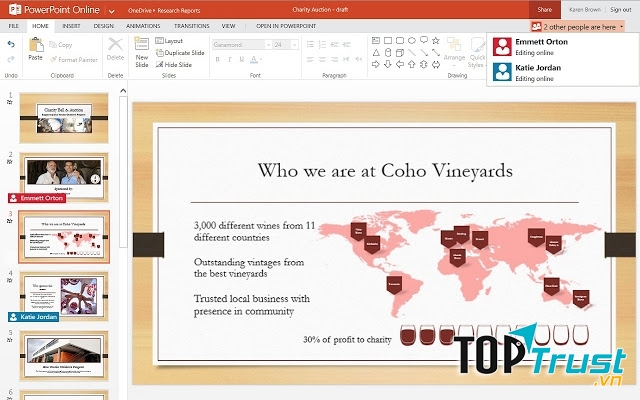Screen dimensions: 640x400
Task: Click Karen Brown account name
Action: (x=585, y=9)
